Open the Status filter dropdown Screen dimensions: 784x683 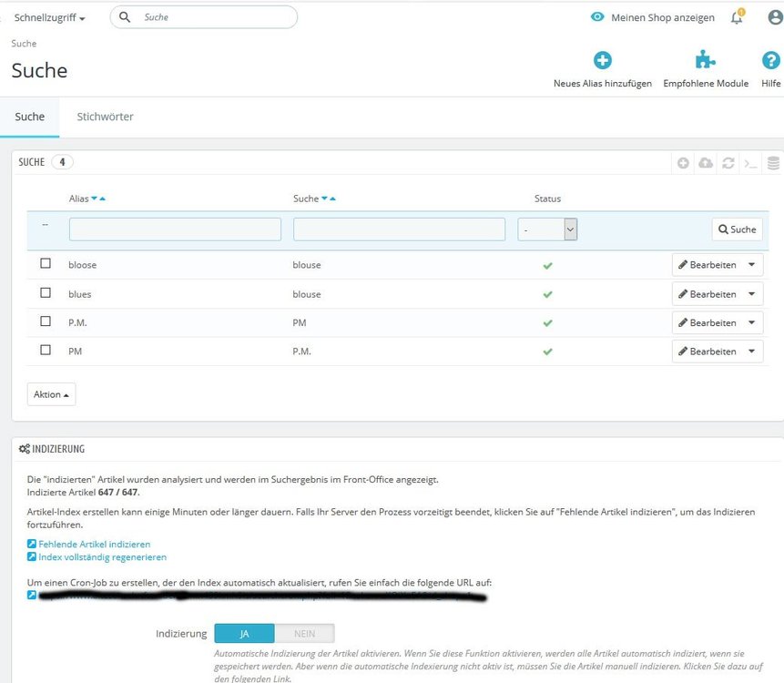(x=547, y=229)
